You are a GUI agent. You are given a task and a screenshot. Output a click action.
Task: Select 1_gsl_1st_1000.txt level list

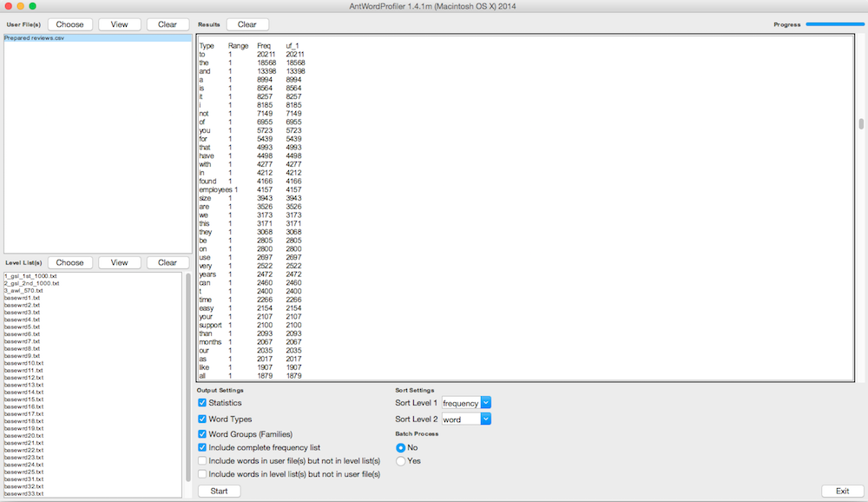pyautogui.click(x=32, y=276)
